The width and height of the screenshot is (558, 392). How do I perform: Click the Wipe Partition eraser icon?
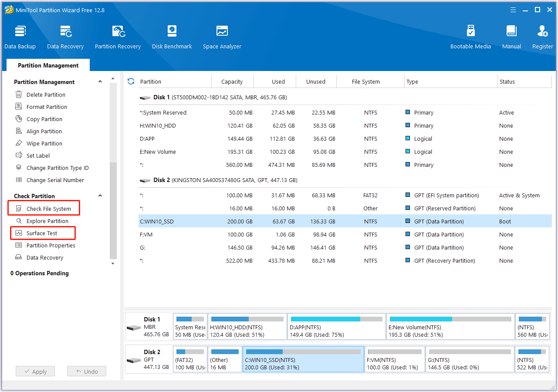pyautogui.click(x=19, y=143)
